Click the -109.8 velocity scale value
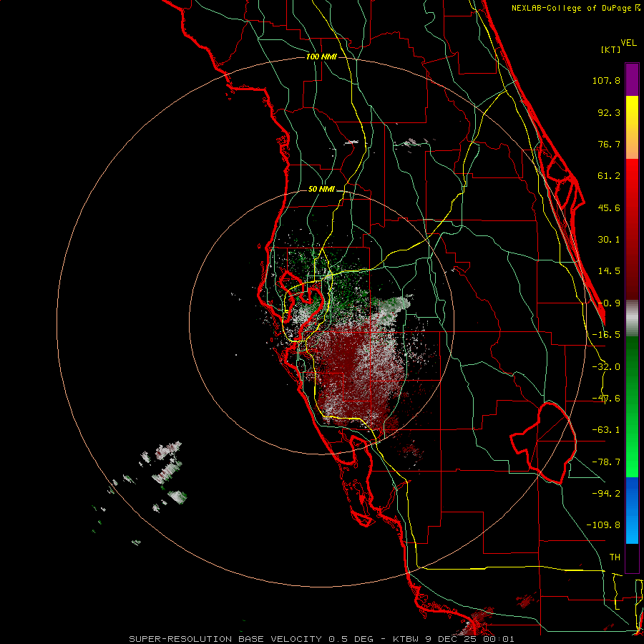644x644 pixels. tap(603, 525)
